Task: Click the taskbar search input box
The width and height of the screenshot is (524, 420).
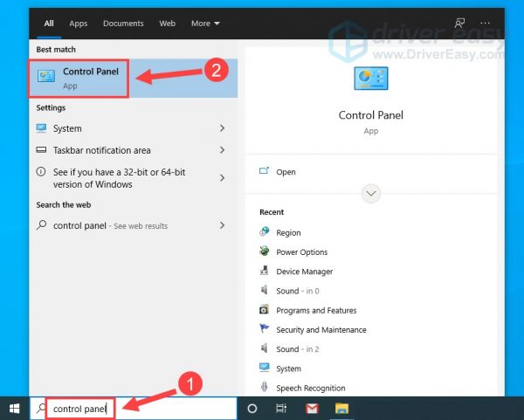Action: tap(140, 408)
